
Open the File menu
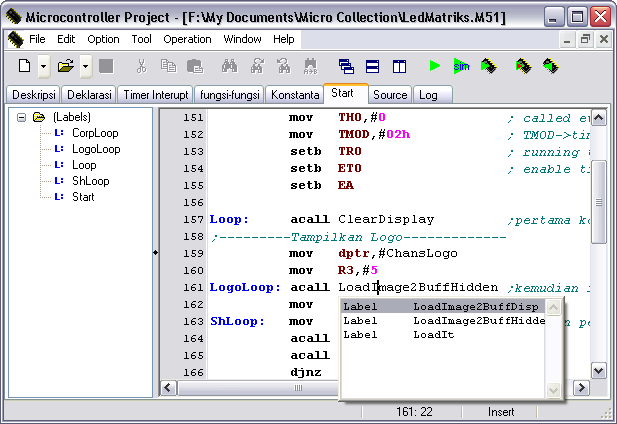[37, 39]
